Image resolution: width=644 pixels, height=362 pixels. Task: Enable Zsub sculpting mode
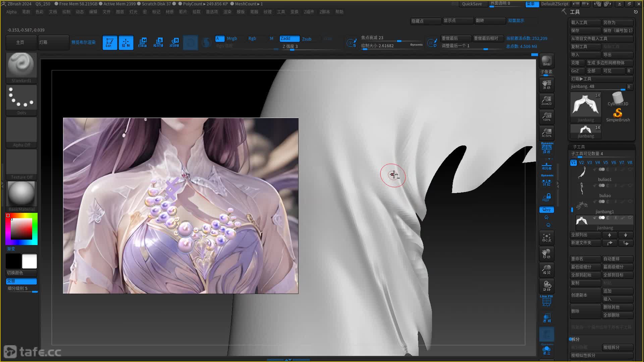[307, 39]
